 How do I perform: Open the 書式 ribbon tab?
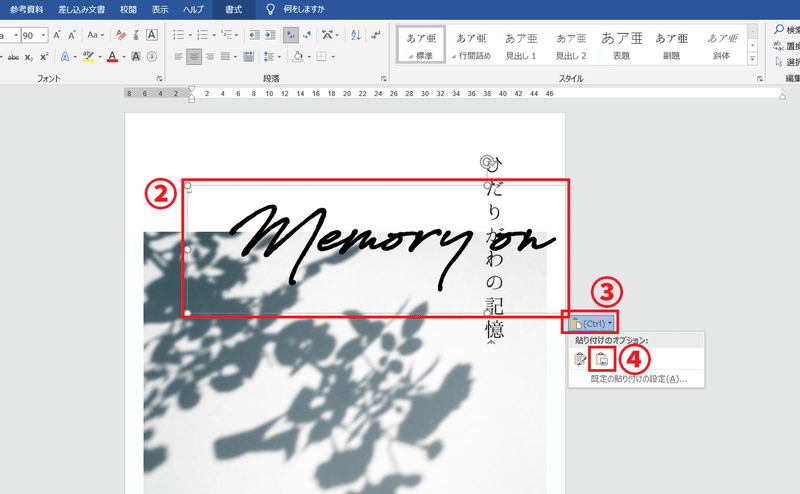click(234, 9)
